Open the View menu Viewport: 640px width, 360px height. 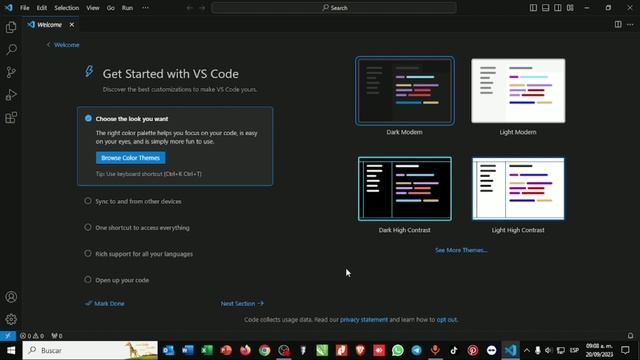[x=93, y=8]
